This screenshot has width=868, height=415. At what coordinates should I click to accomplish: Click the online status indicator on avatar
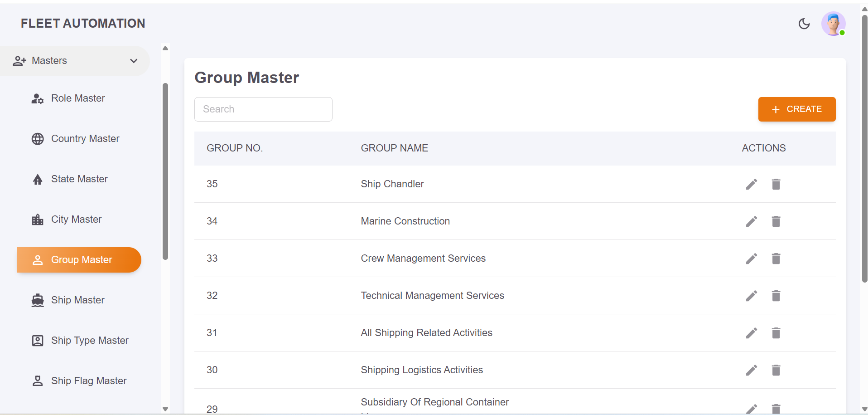coord(842,32)
